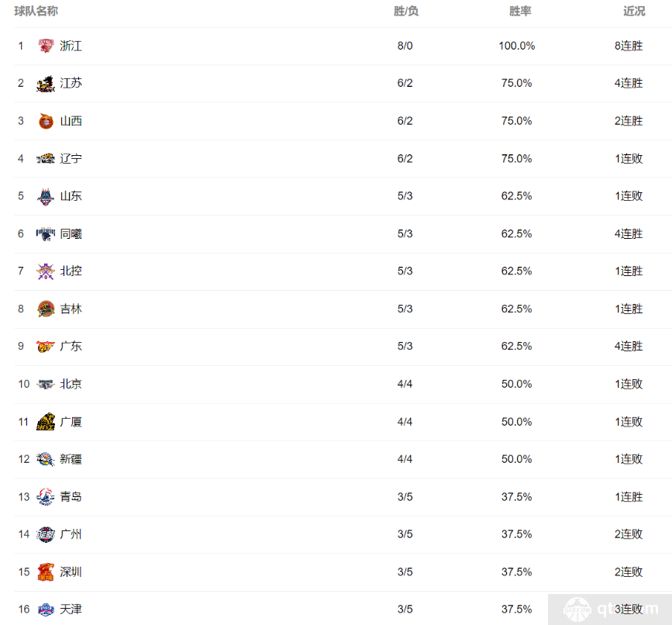Click the 球队名称 column header

pos(36,11)
